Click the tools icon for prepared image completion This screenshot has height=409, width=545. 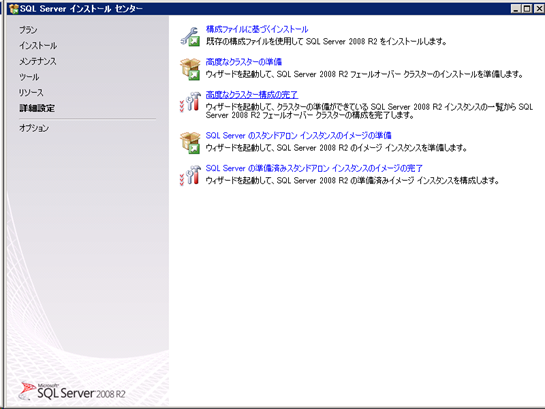pos(190,175)
